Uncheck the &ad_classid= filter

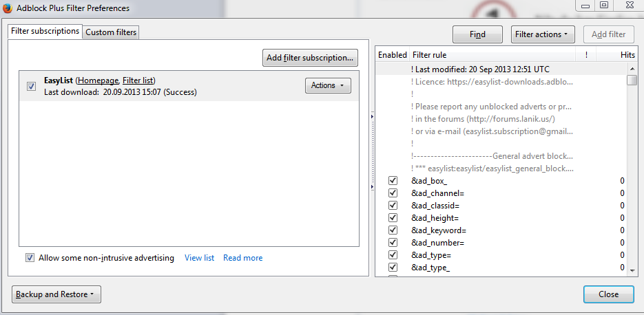(x=393, y=205)
